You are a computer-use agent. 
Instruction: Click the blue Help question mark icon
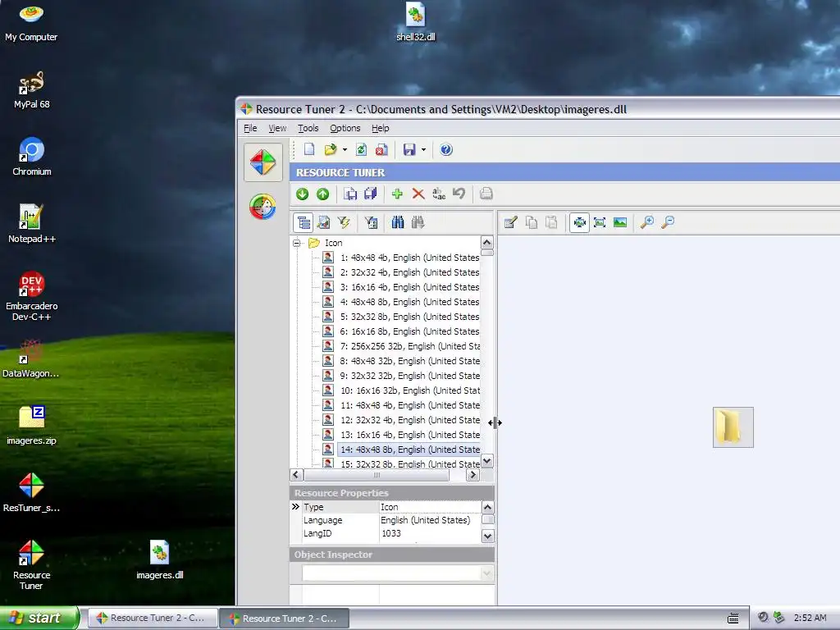click(446, 149)
